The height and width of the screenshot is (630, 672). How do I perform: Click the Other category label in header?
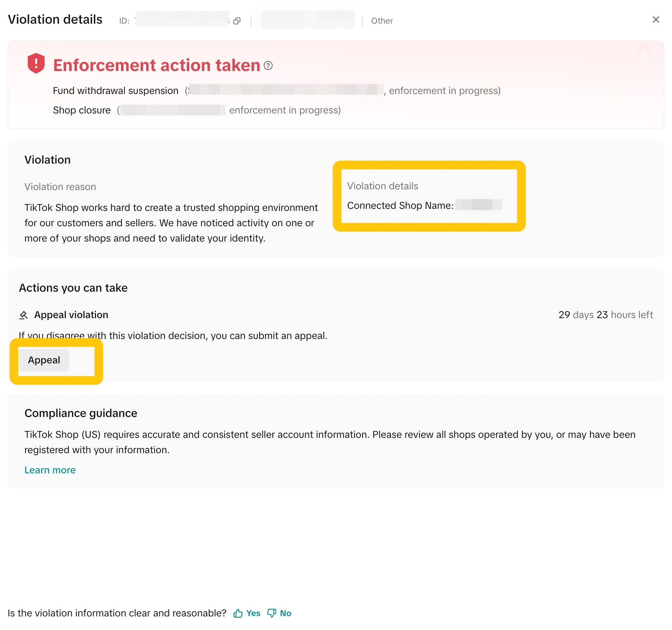point(382,21)
